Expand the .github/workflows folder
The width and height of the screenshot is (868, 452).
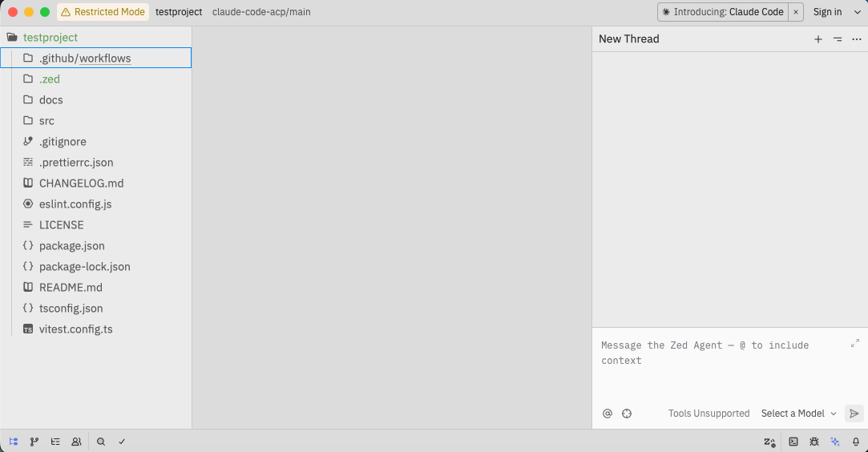pos(84,59)
